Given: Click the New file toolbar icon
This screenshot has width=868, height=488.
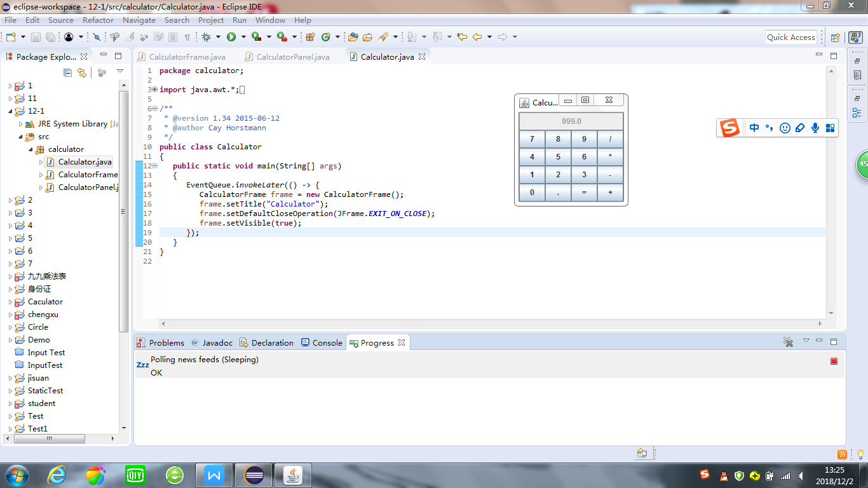Looking at the screenshot, I should tap(11, 37).
